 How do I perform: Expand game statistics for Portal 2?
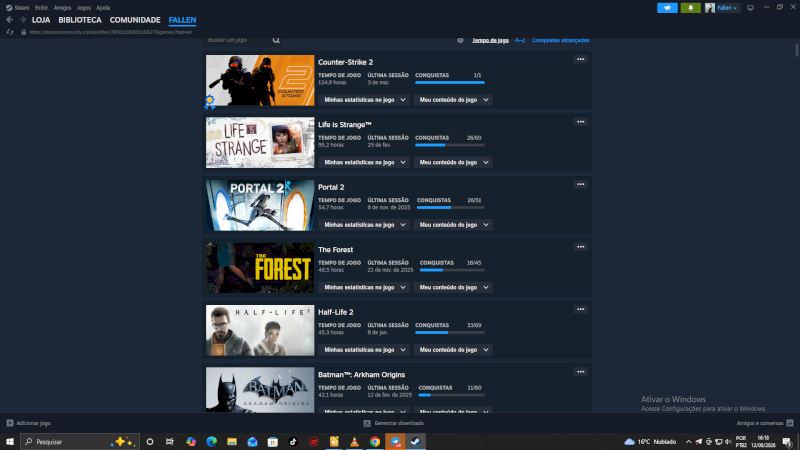pos(364,225)
